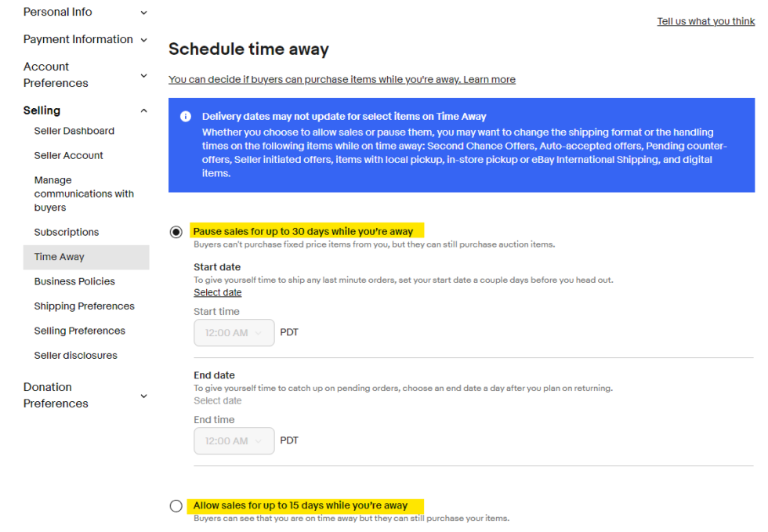The height and width of the screenshot is (532, 768).
Task: Click the 'Learn more' link
Action: pyautogui.click(x=489, y=79)
